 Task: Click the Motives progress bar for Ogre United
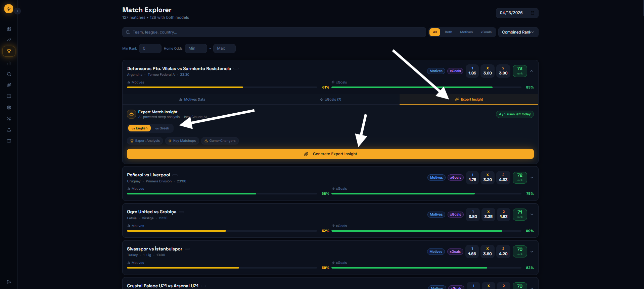tap(222, 231)
